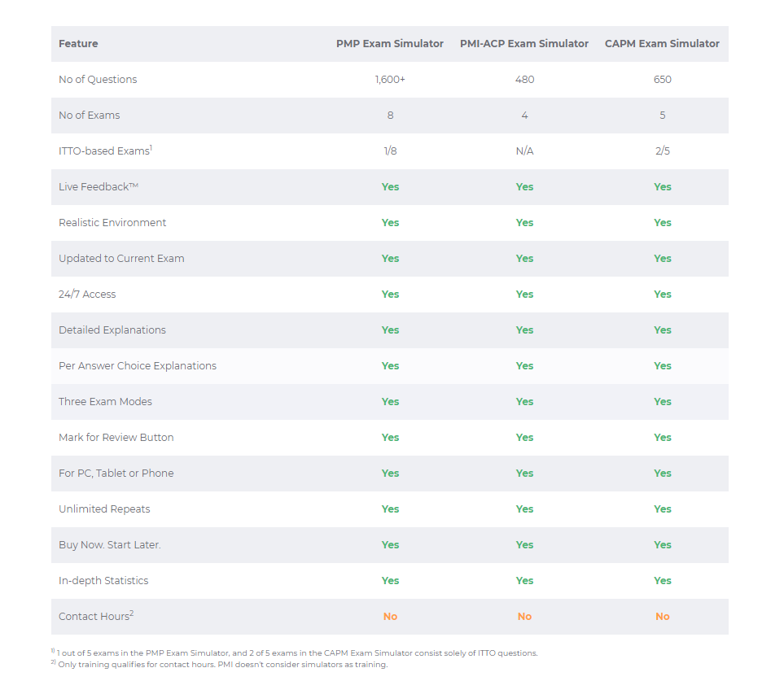Click the CAPM Exam Simulator column header

click(x=662, y=43)
